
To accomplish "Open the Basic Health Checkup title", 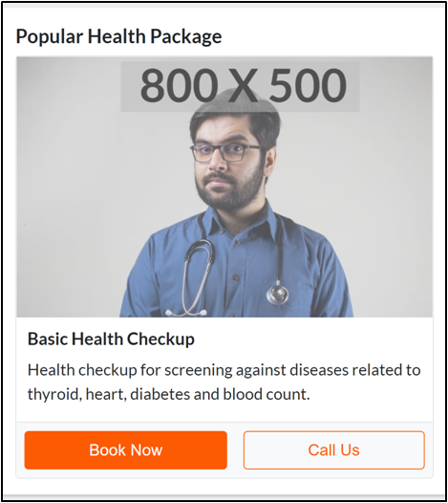I will [x=111, y=339].
